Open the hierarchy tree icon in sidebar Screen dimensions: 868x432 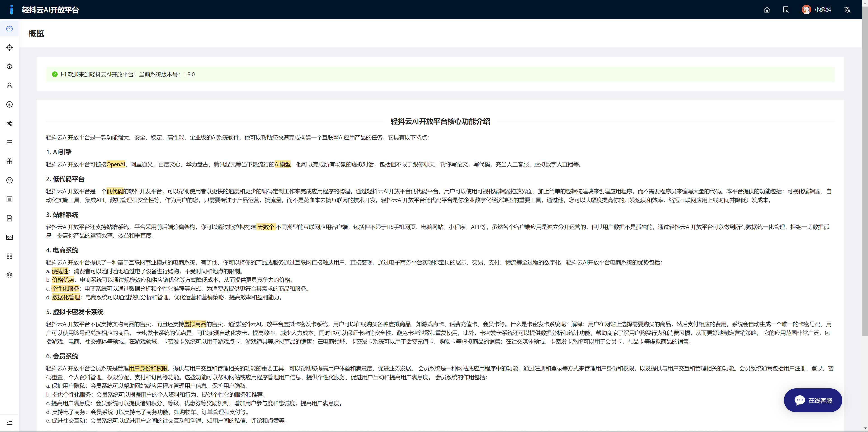tap(9, 123)
